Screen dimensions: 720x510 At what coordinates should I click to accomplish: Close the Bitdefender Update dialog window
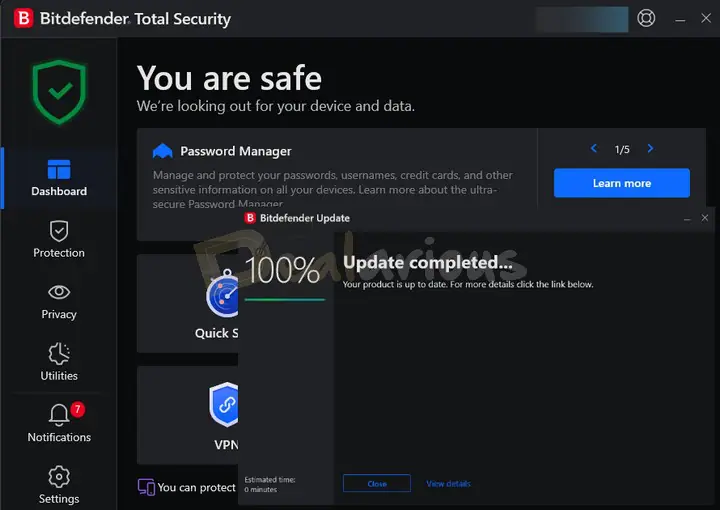pyautogui.click(x=705, y=217)
